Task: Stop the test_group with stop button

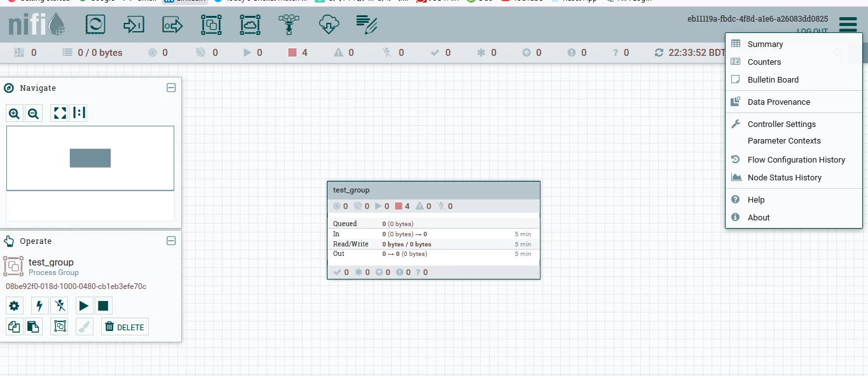Action: [104, 306]
